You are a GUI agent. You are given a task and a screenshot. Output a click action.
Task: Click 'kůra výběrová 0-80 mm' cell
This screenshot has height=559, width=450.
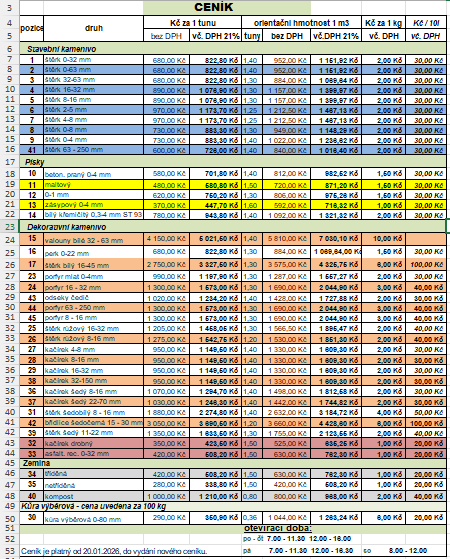tap(93, 518)
